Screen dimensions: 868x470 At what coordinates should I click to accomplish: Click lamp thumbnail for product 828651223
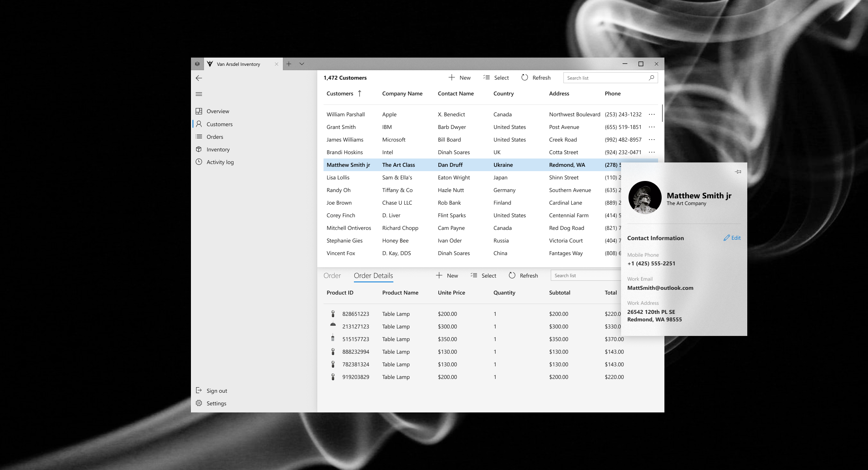tap(333, 314)
